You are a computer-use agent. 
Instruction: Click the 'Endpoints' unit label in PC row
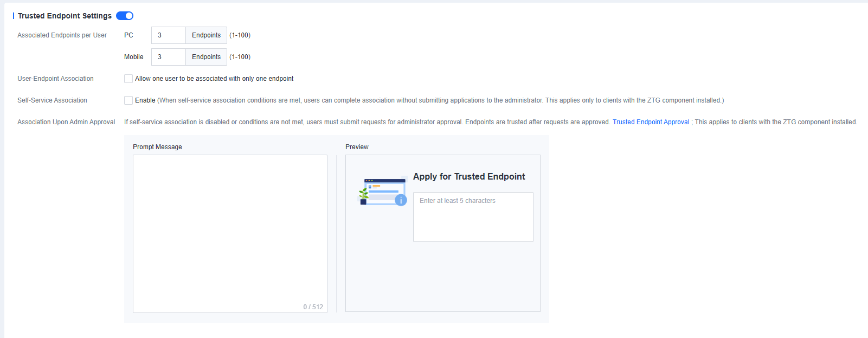pos(206,35)
